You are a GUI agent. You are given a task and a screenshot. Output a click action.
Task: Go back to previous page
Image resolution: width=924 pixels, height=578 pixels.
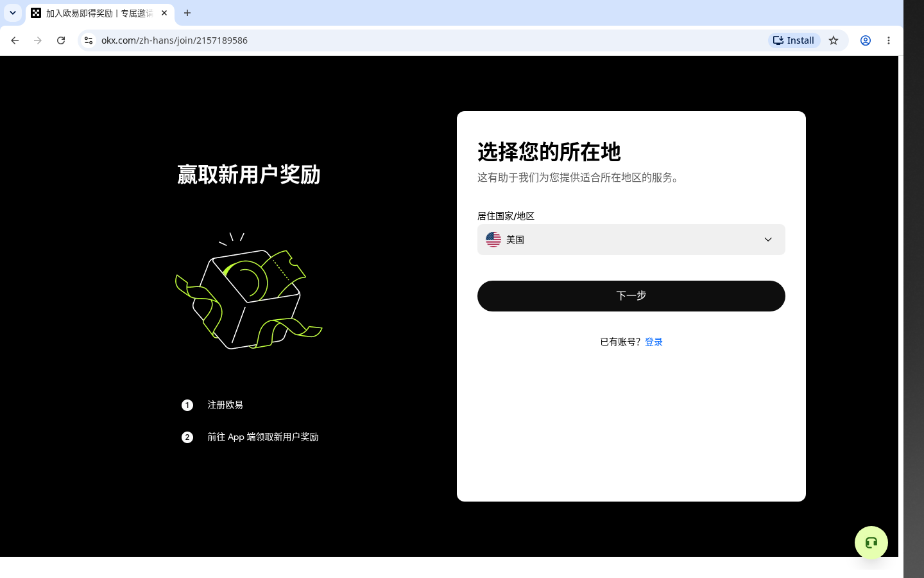(x=15, y=40)
